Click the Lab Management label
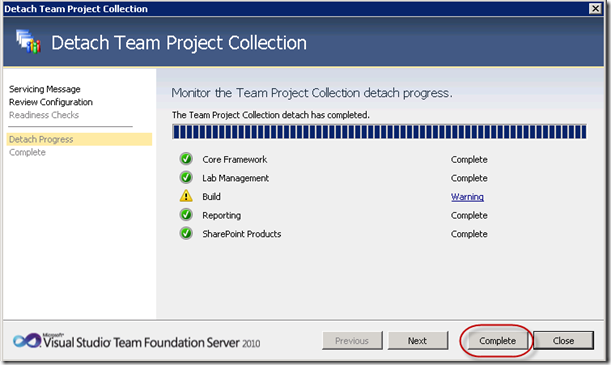The height and width of the screenshot is (365, 611). [235, 178]
